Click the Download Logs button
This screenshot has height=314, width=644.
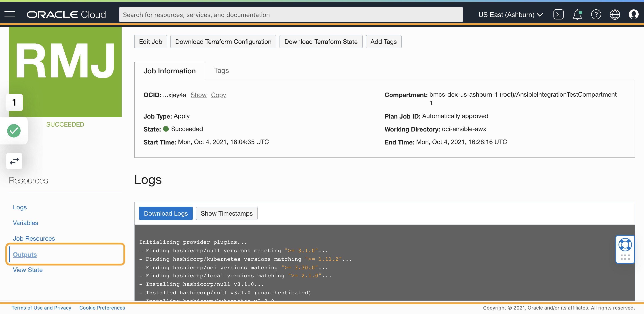point(165,213)
